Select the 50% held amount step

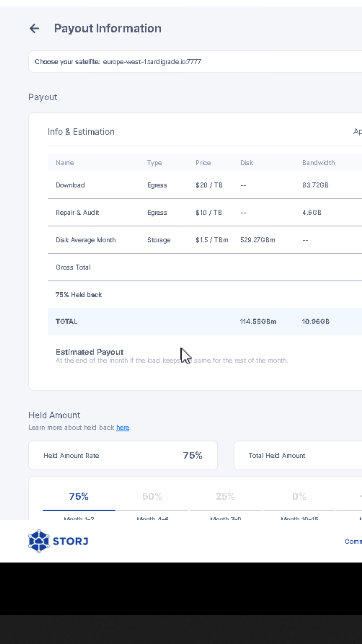tap(152, 496)
